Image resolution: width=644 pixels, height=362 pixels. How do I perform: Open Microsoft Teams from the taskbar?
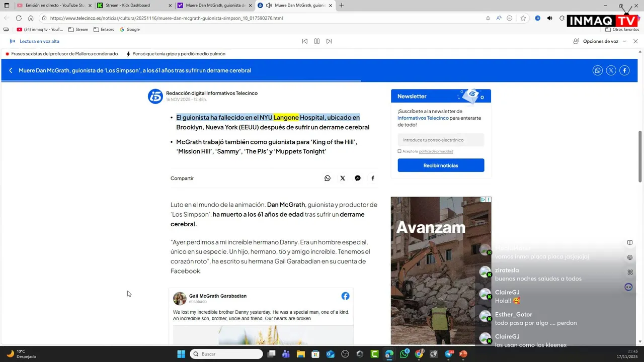[286, 354]
